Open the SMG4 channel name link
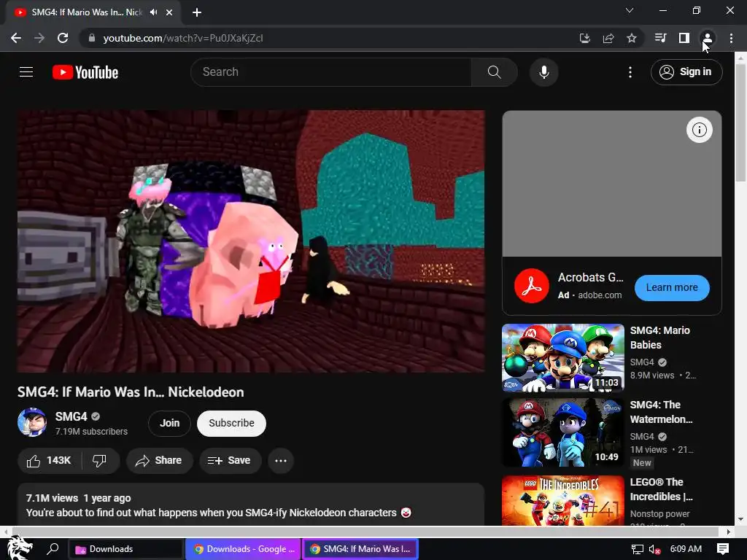 [71, 416]
